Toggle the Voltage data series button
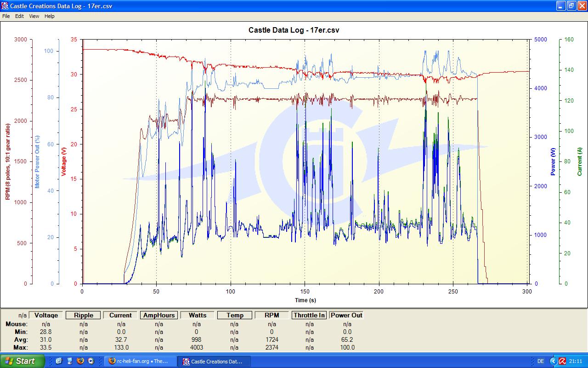The width and height of the screenshot is (588, 368). 46,315
